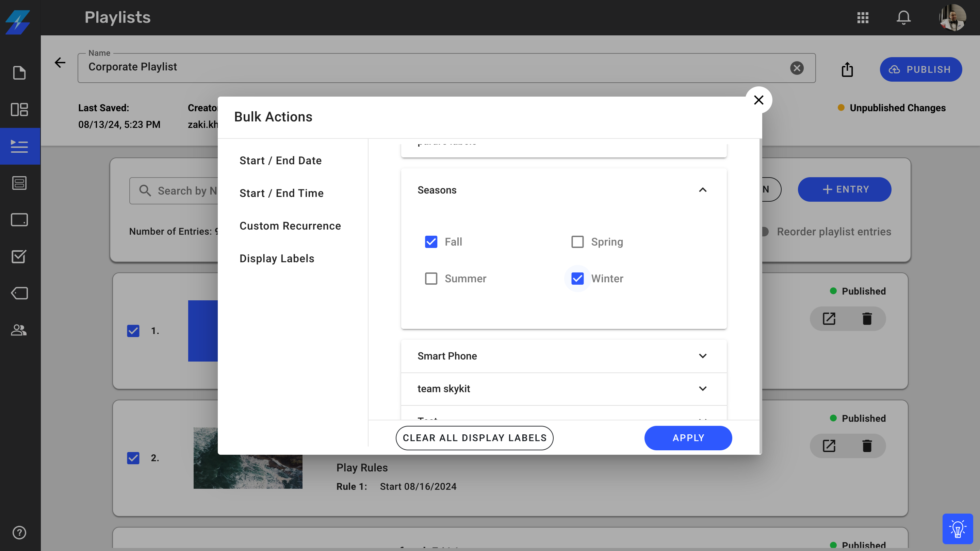Open the labels tag icon in sidebar

click(19, 293)
